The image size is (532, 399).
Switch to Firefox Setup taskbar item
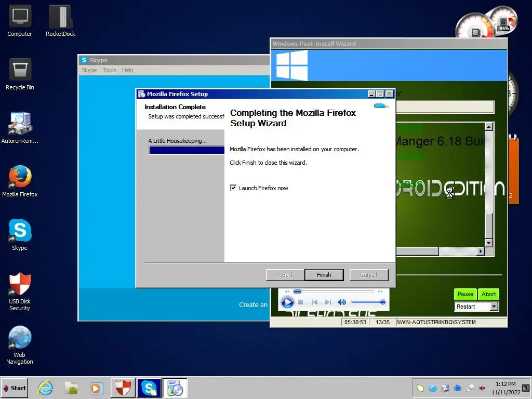(175, 388)
